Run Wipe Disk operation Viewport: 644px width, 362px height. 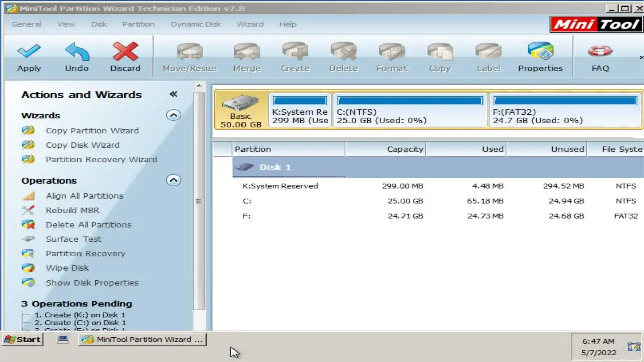[x=67, y=268]
